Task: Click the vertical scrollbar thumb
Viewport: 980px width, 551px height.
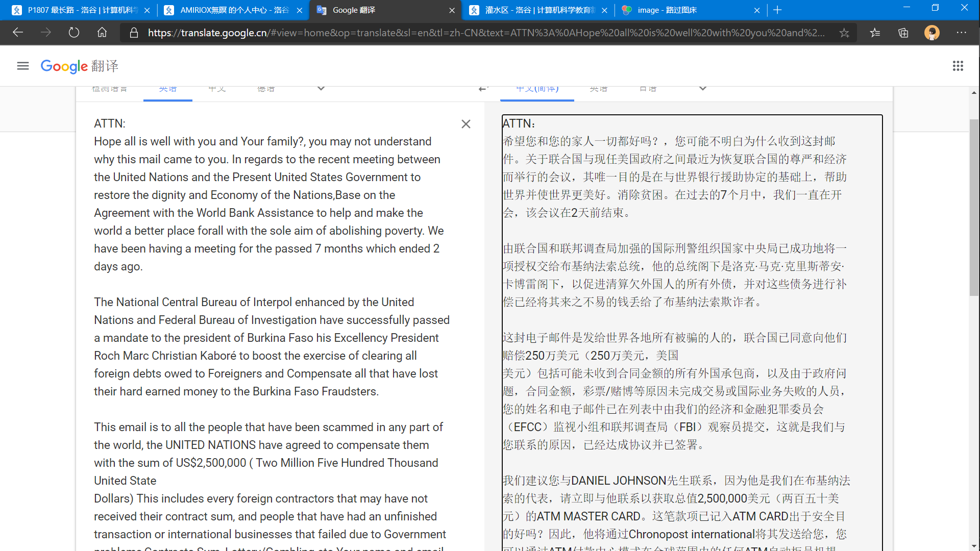Action: (x=974, y=207)
